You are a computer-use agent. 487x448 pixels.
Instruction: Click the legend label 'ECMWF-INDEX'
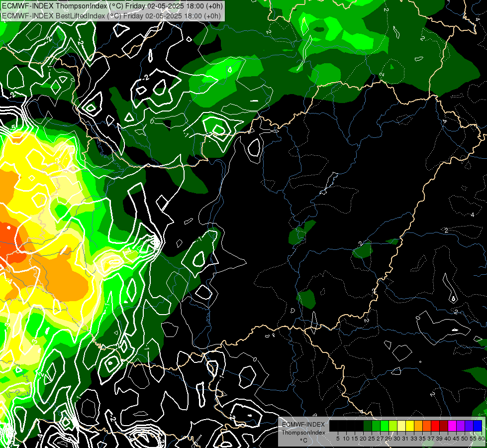(x=303, y=425)
